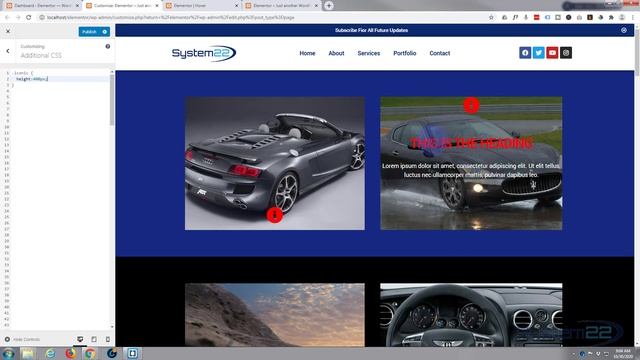Viewport: 640px width, 360px height.
Task: Close the Elementor Hover browser tab
Action: [x=236, y=6]
